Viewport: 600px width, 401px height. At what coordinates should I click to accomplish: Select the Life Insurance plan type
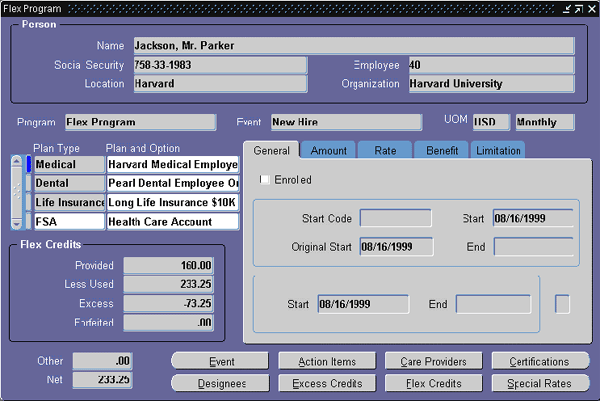pyautogui.click(x=69, y=202)
